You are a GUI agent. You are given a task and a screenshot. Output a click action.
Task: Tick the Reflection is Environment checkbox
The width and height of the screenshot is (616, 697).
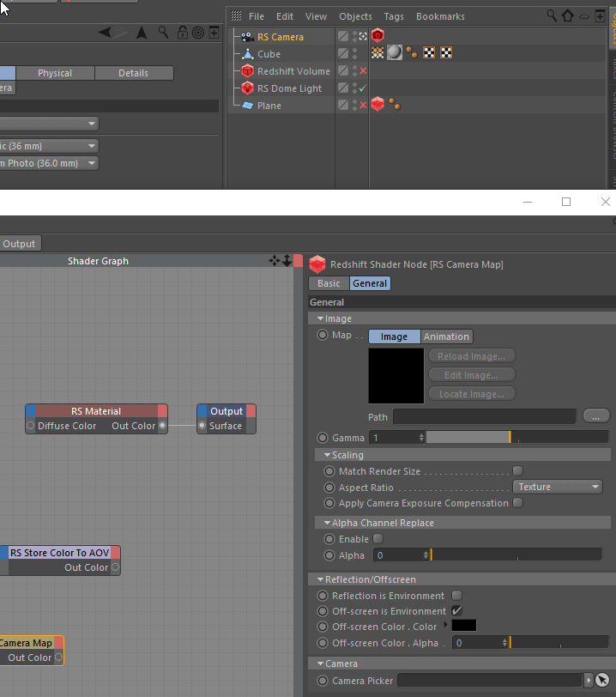456,596
